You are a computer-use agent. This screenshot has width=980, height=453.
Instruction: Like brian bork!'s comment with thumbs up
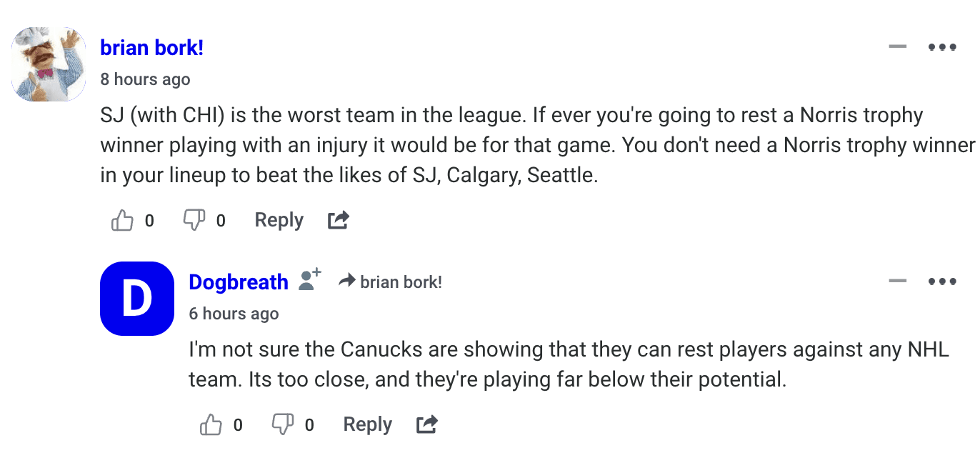coord(122,221)
